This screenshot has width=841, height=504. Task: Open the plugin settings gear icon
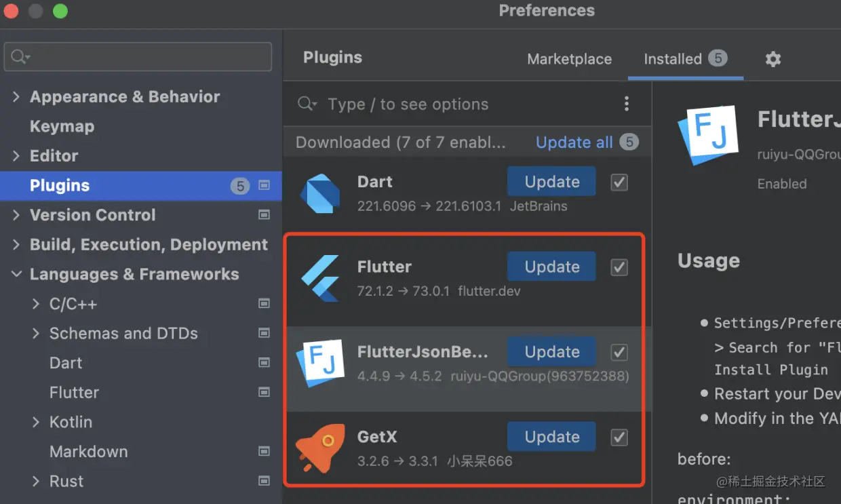(x=773, y=59)
